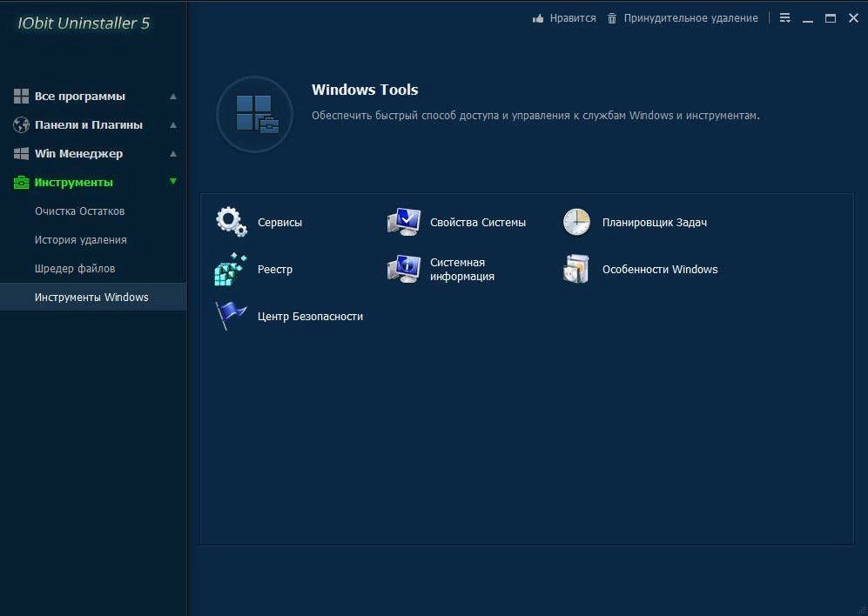Image resolution: width=868 pixels, height=616 pixels.
Task: Select Инструменты Windows sidebar item
Action: pos(93,297)
